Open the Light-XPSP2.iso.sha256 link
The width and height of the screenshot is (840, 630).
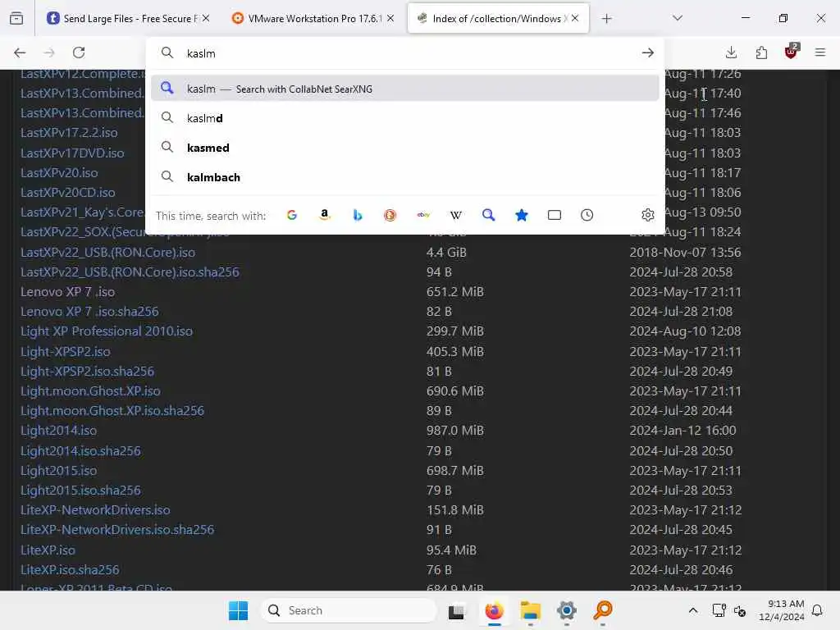click(87, 372)
